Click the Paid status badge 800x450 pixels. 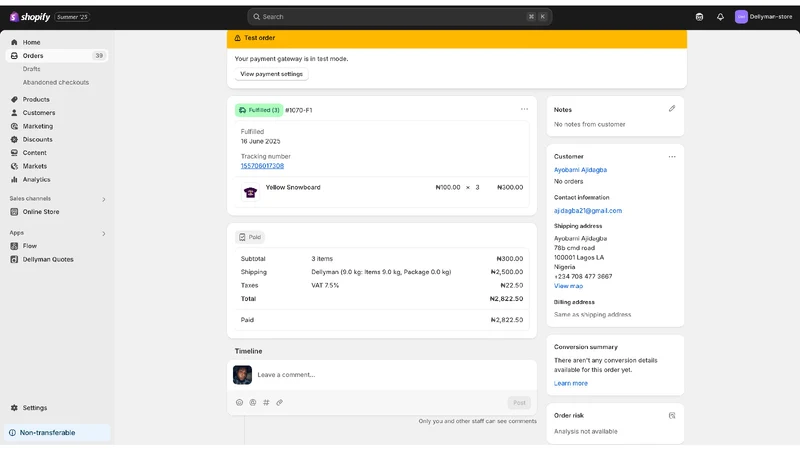coord(250,237)
